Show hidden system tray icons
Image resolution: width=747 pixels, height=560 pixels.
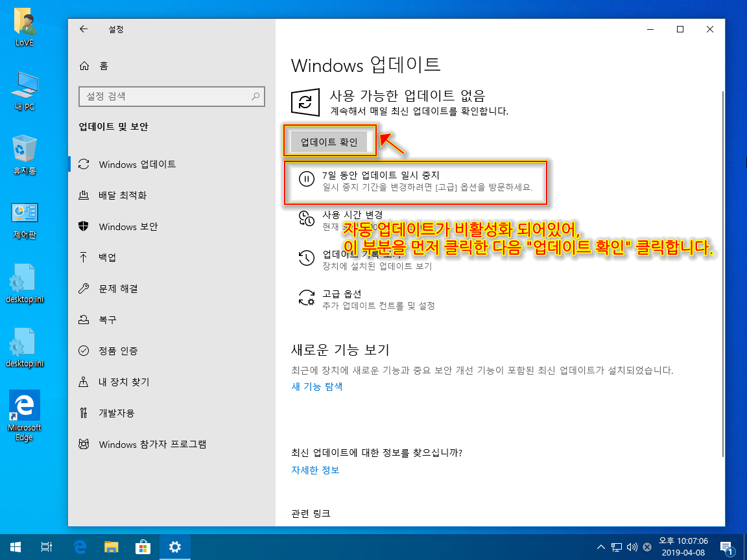coord(600,547)
